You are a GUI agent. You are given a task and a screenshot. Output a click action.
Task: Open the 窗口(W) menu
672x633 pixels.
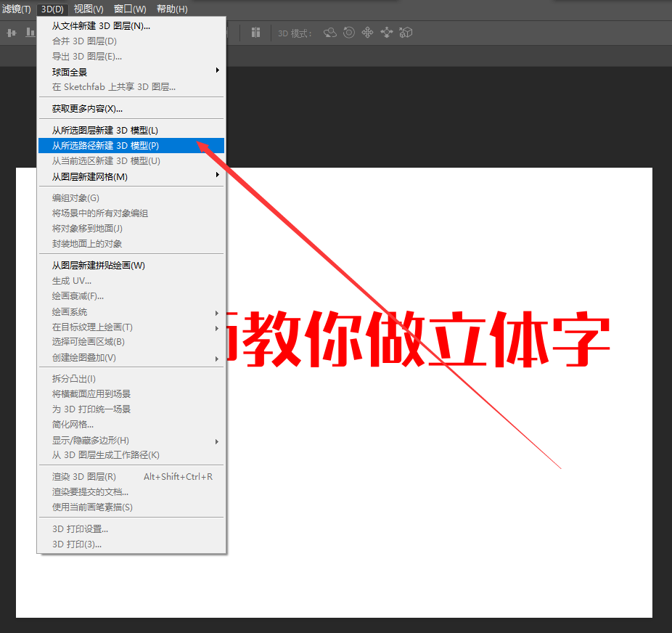point(130,9)
